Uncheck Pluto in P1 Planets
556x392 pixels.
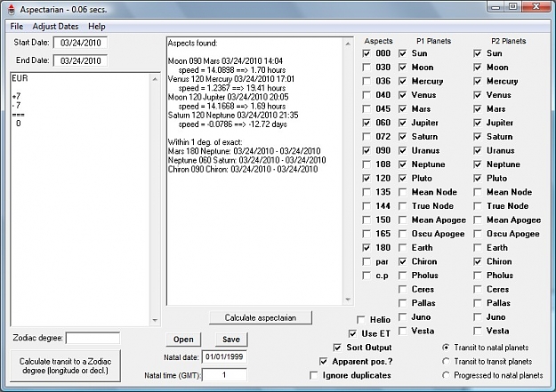[402, 179]
